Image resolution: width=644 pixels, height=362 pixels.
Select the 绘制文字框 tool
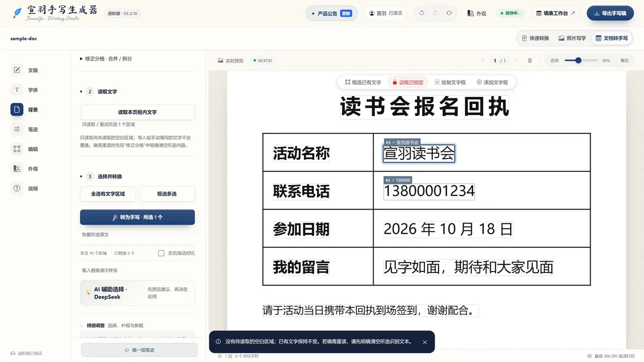click(450, 82)
